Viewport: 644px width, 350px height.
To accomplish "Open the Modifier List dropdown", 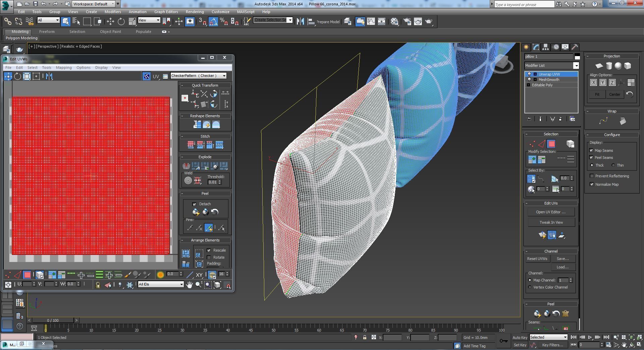I will pyautogui.click(x=551, y=65).
